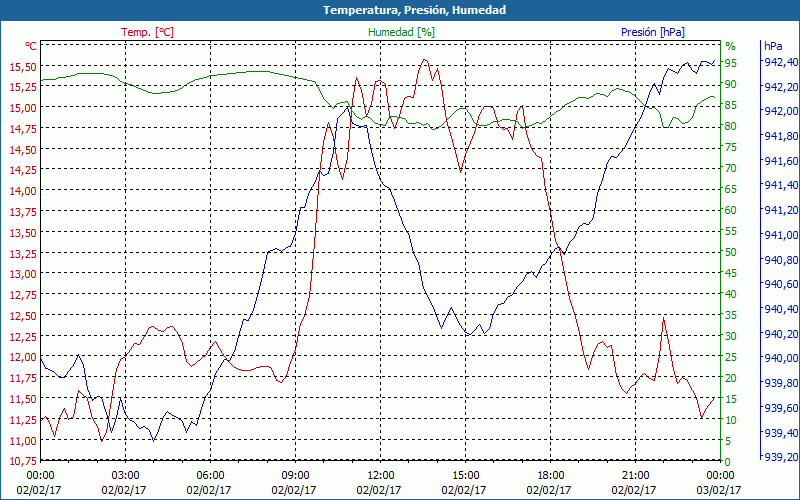This screenshot has width=800, height=500.
Task: Click the green "50" humidity axis value
Action: [x=731, y=252]
